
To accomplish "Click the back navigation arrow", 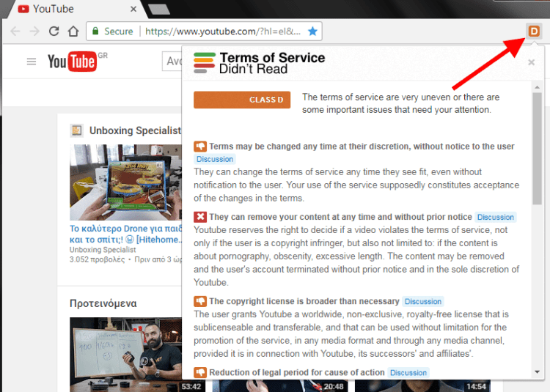I will click(x=15, y=32).
